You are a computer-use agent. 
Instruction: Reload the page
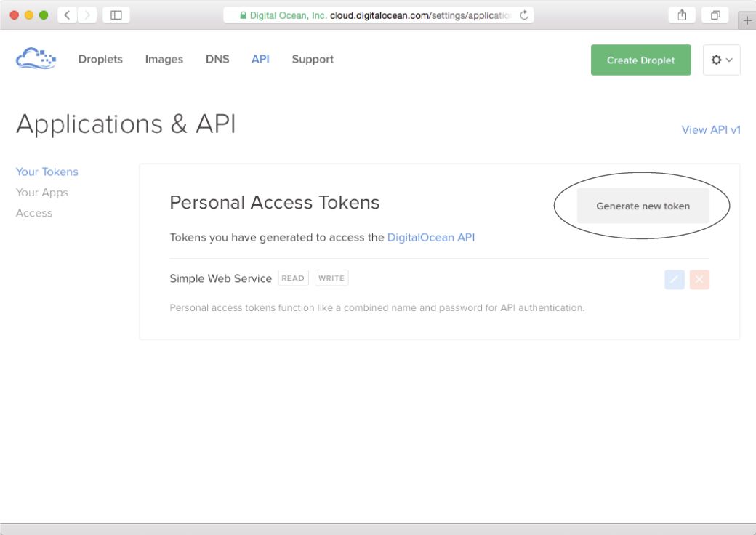point(524,15)
